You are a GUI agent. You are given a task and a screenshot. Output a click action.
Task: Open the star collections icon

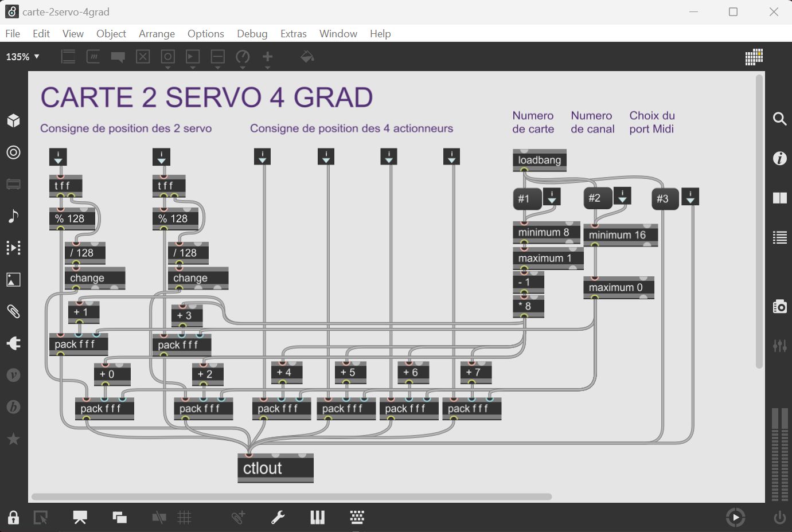[x=13, y=439]
